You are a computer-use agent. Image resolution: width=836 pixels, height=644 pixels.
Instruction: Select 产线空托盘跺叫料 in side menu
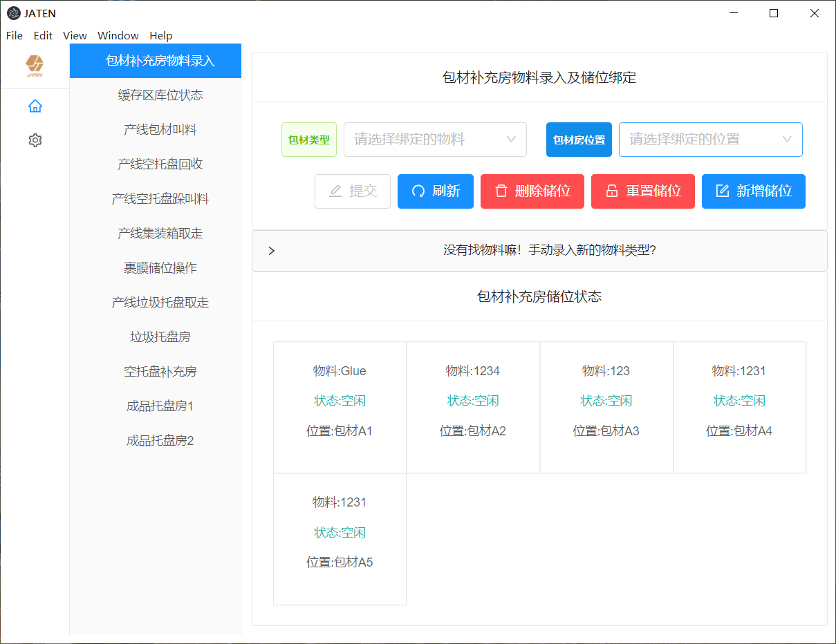156,199
